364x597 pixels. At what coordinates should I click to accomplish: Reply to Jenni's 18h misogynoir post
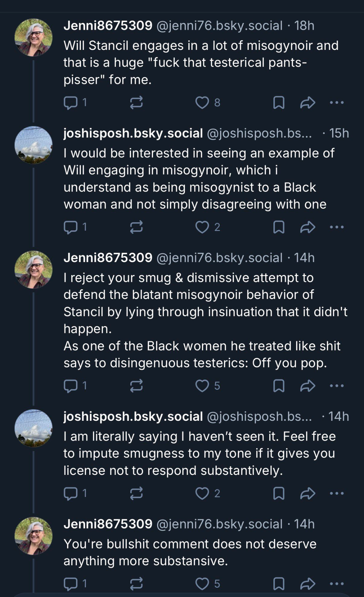(x=71, y=103)
